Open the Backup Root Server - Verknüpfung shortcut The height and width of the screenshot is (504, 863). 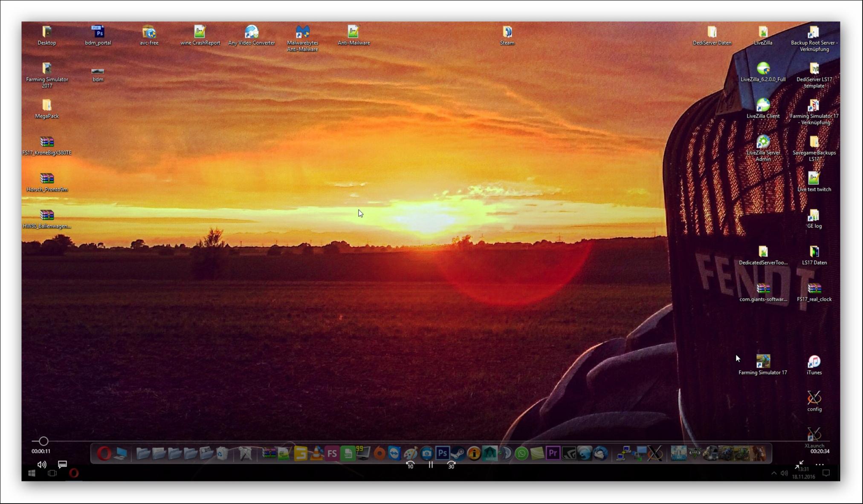click(x=814, y=38)
